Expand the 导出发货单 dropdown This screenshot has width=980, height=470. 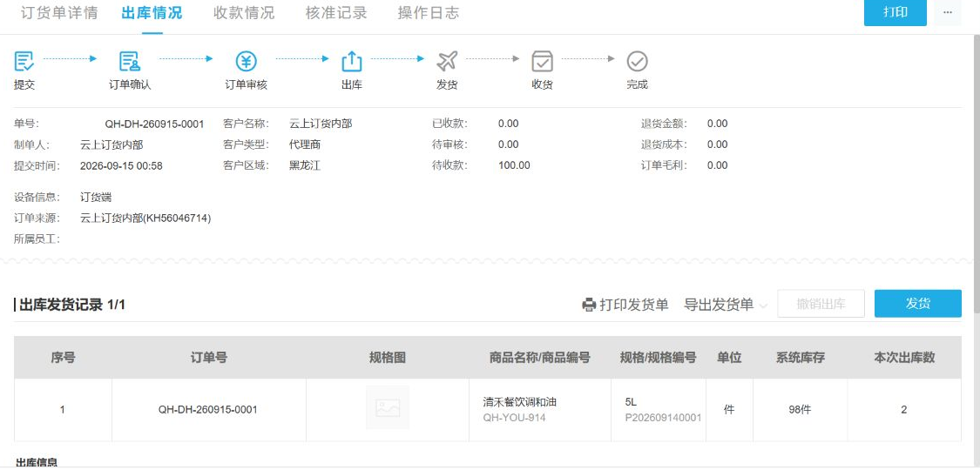(x=726, y=305)
